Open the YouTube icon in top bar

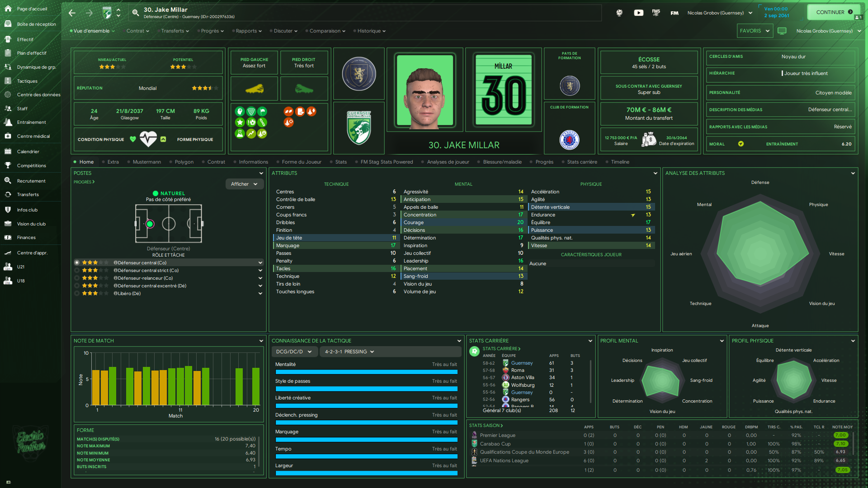pyautogui.click(x=638, y=13)
